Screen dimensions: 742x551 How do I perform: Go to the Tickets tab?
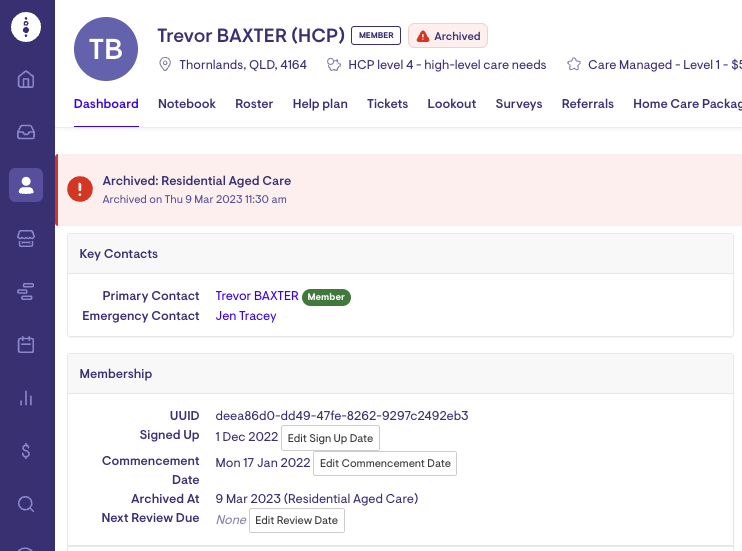tap(387, 104)
